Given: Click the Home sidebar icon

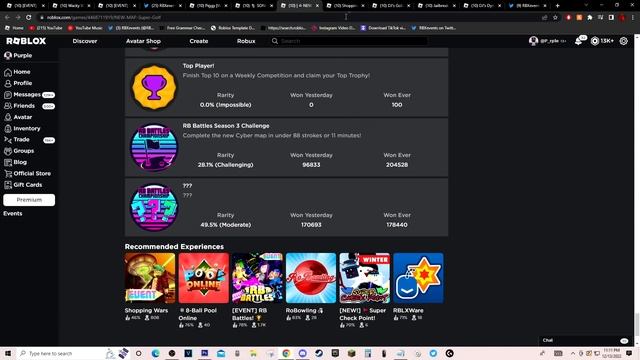Looking at the screenshot, I should click(x=8, y=72).
